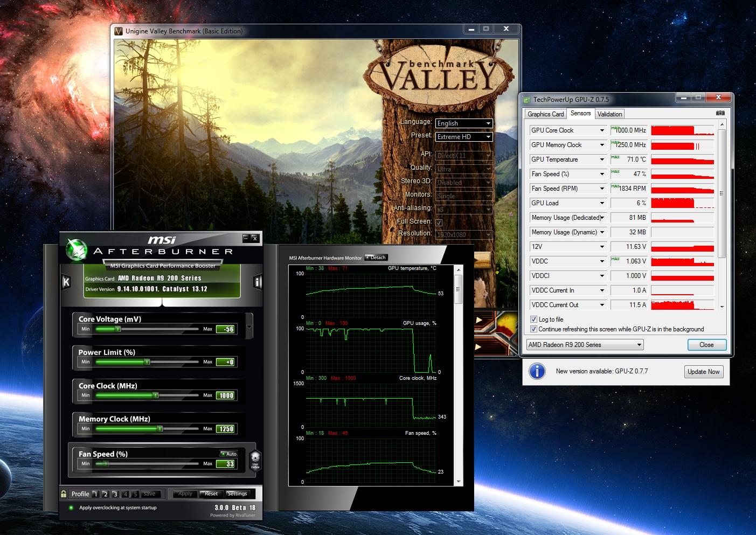This screenshot has width=756, height=535.
Task: Open the GPU Core Clock sensor dropdown
Action: pos(602,130)
